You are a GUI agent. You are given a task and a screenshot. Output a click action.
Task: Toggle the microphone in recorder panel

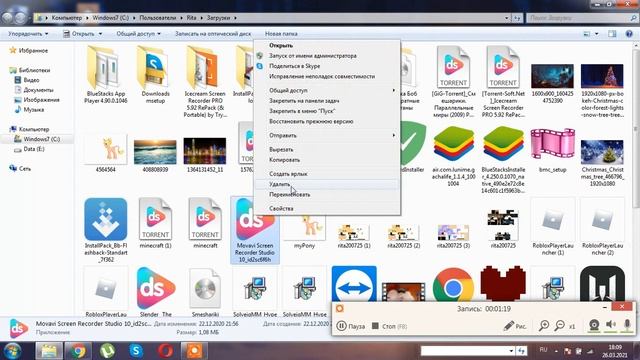point(627,325)
